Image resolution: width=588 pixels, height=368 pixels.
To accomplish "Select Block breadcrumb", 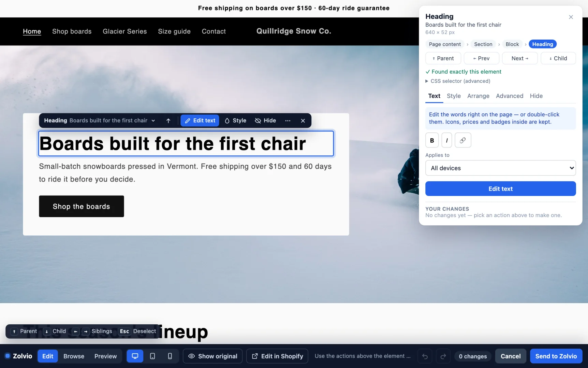I will point(512,44).
